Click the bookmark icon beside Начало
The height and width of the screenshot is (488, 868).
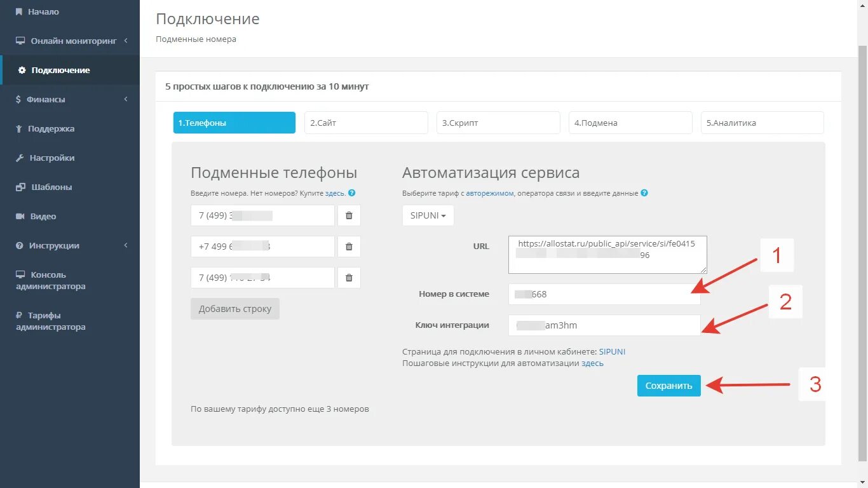[x=19, y=11]
